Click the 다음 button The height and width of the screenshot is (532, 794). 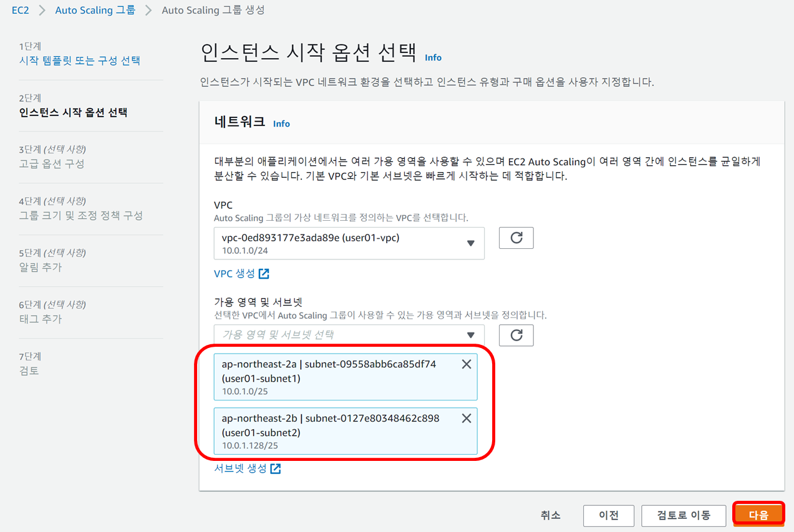click(x=758, y=515)
